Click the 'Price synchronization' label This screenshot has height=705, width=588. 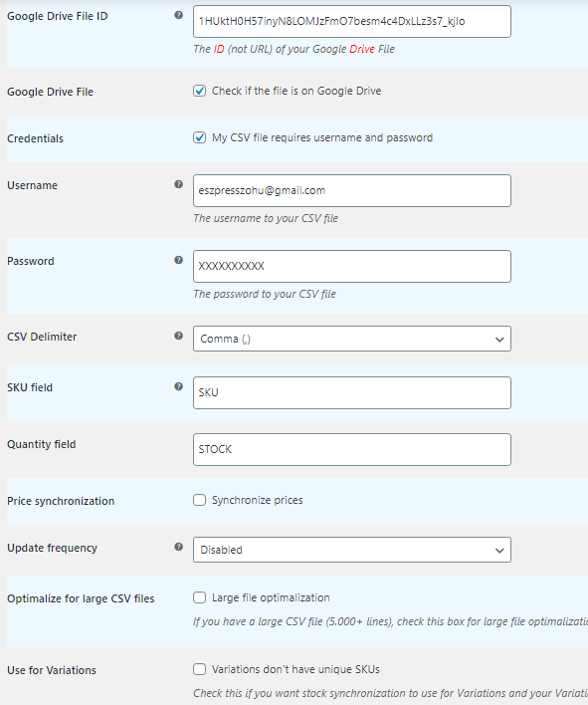pos(61,501)
